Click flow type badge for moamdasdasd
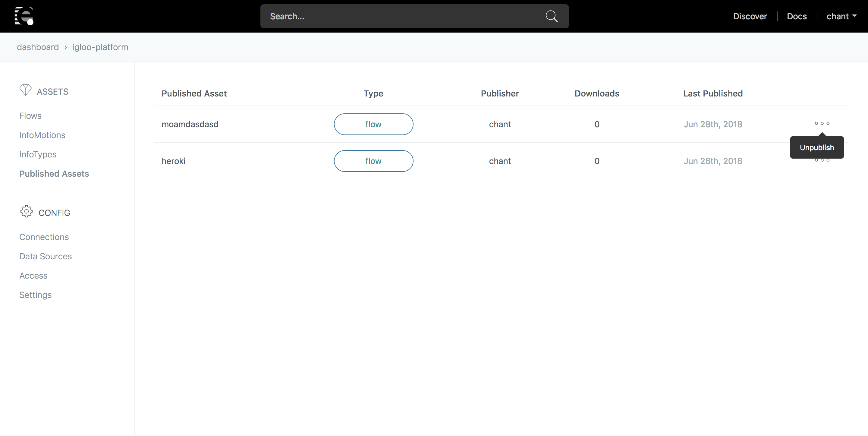Screen dimensions: 868x436 373,125
